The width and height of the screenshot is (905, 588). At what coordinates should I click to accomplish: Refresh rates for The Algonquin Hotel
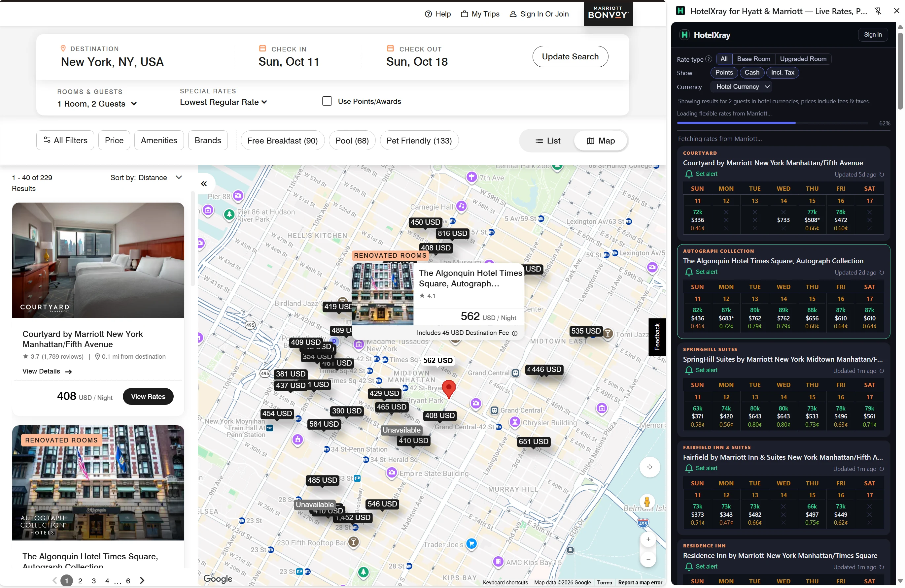[882, 273]
